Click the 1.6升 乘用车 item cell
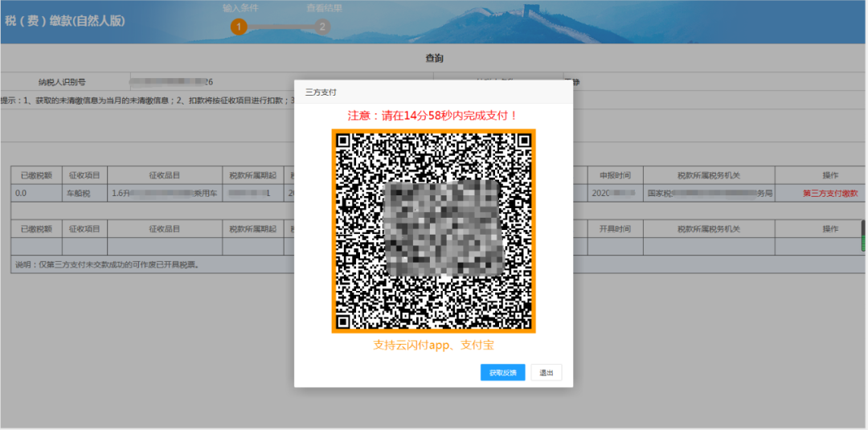The height and width of the screenshot is (430, 868). click(165, 193)
